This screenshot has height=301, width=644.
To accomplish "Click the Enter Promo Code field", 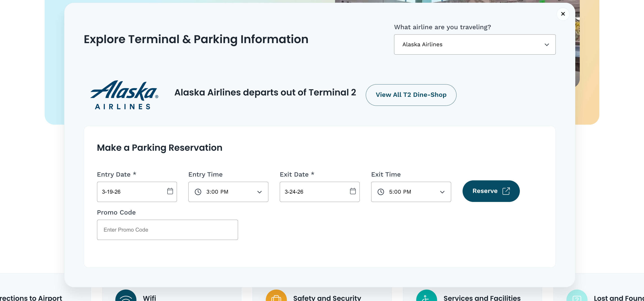I will [167, 230].
